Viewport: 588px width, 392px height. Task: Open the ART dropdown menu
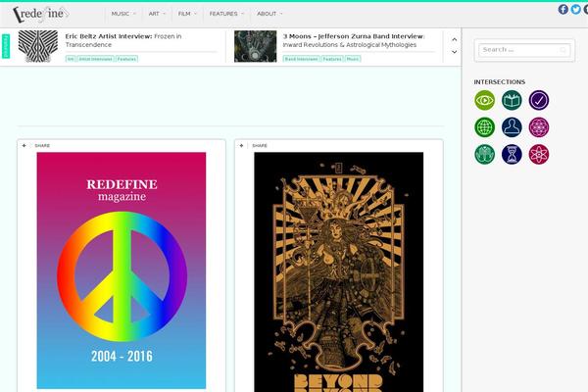(x=157, y=14)
